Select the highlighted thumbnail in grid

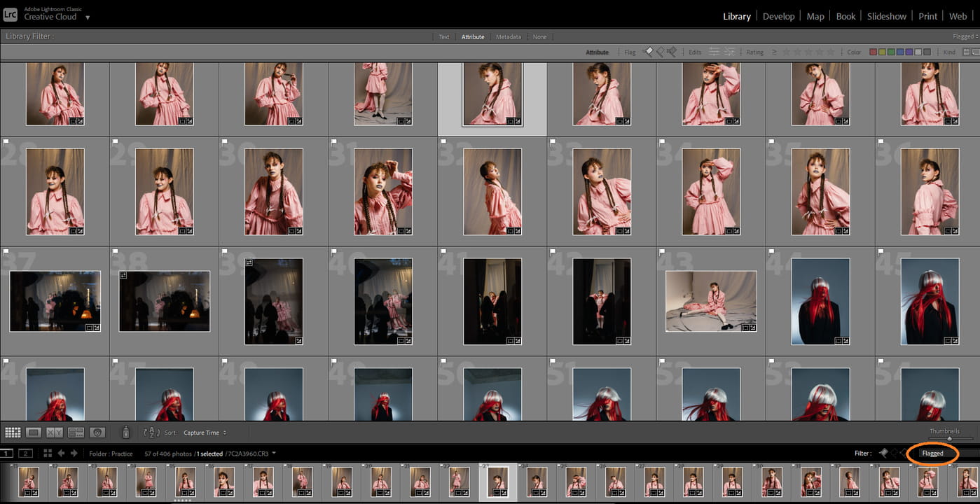pyautogui.click(x=492, y=94)
